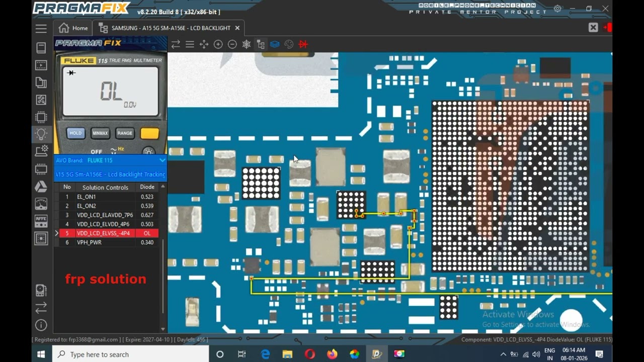Zoom in with the plus circle icon
This screenshot has height=362, width=644.
218,44
